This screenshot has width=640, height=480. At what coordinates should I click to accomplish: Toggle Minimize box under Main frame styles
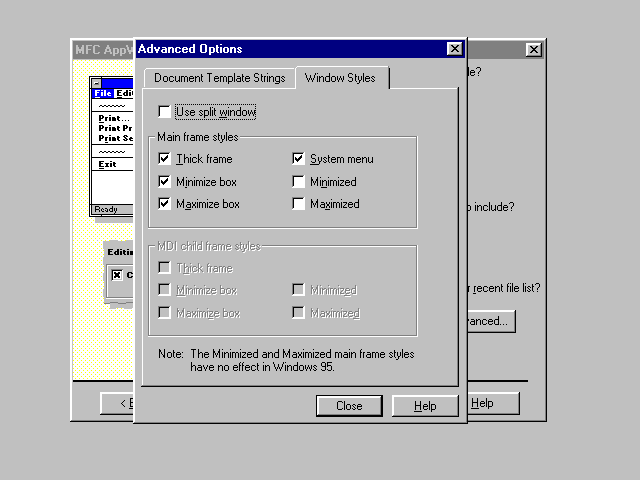point(165,182)
